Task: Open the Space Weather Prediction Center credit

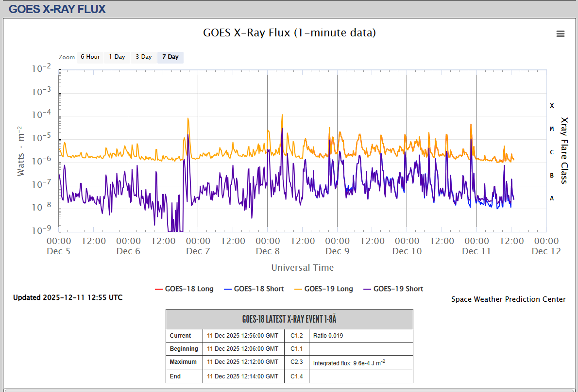Action: click(x=508, y=299)
